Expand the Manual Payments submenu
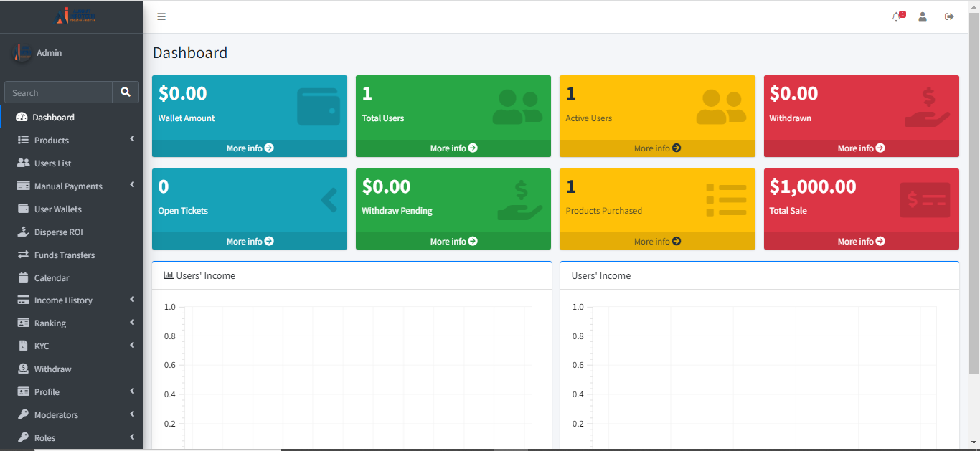The image size is (980, 451). click(67, 186)
